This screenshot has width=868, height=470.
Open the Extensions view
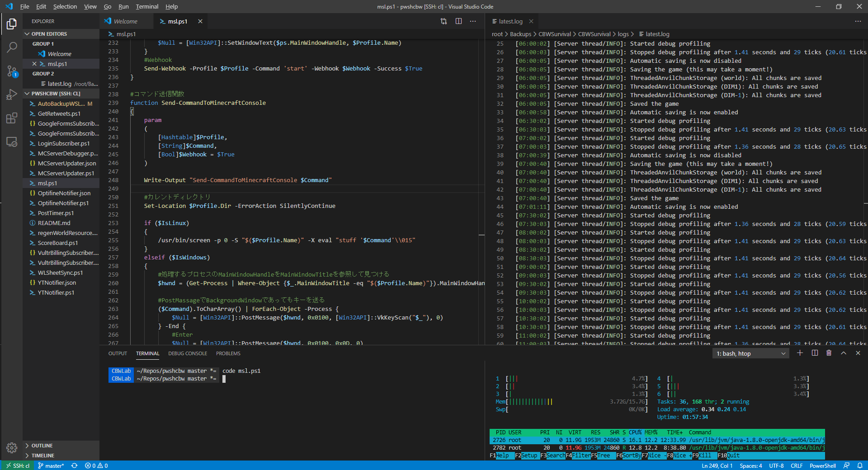[12, 118]
